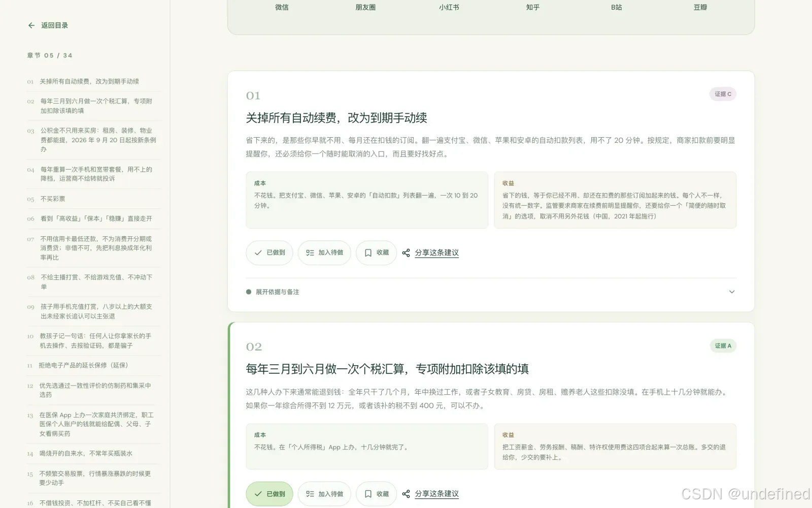
Task: Click card 01 title 关掉所有自动续费，改为到期手动续
Action: (x=336, y=118)
